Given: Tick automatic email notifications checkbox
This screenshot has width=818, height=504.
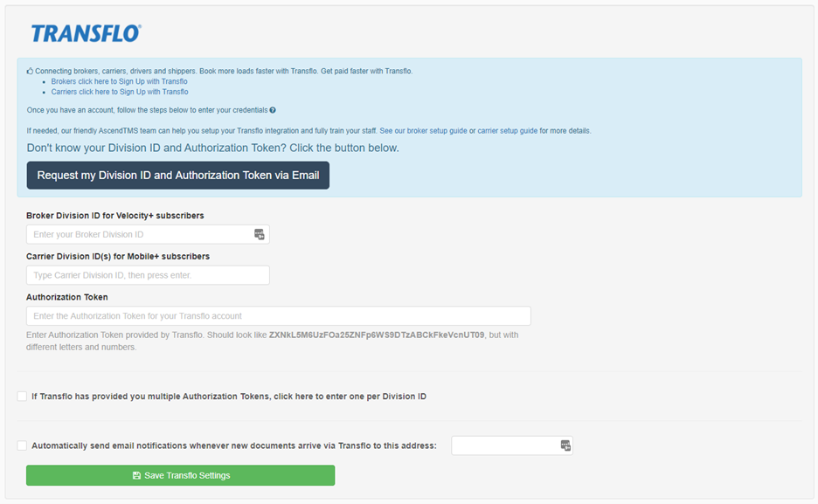Looking at the screenshot, I should tap(22, 445).
